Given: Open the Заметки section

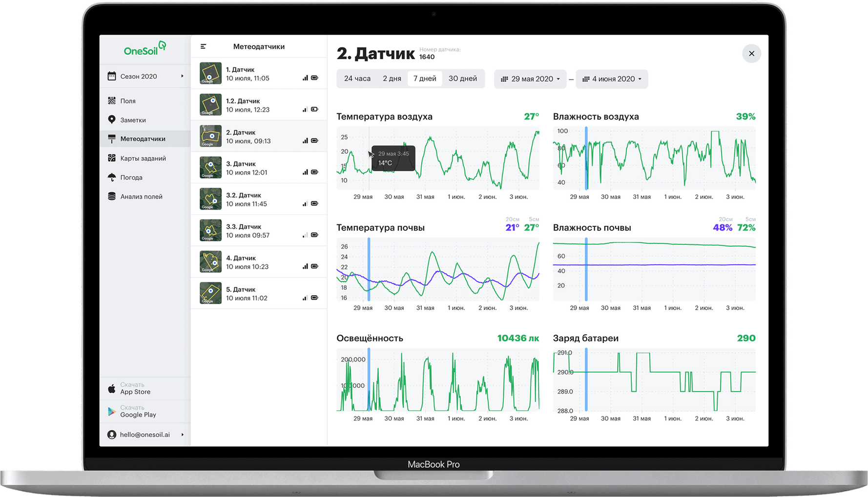Looking at the screenshot, I should [x=145, y=120].
